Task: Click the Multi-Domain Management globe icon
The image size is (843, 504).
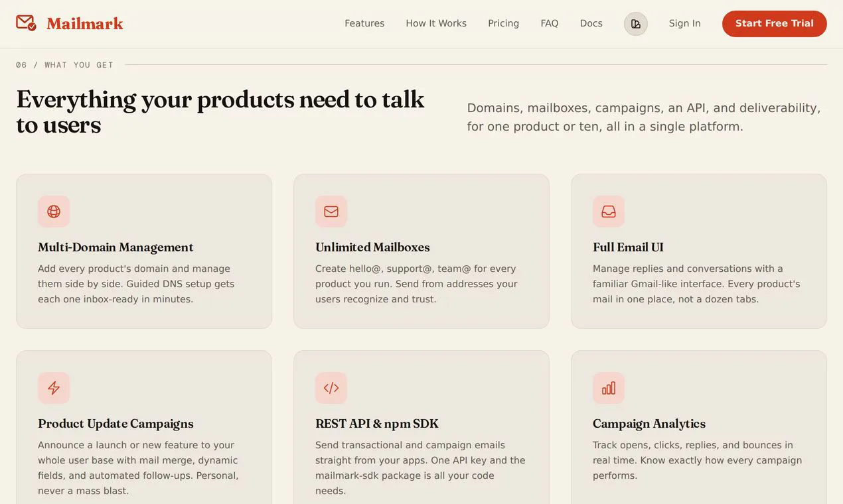Action: coord(54,212)
